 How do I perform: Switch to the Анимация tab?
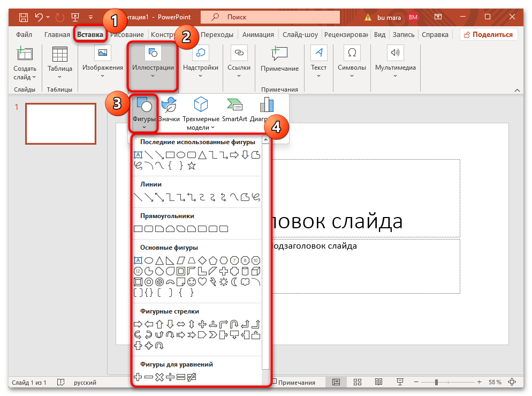[258, 35]
